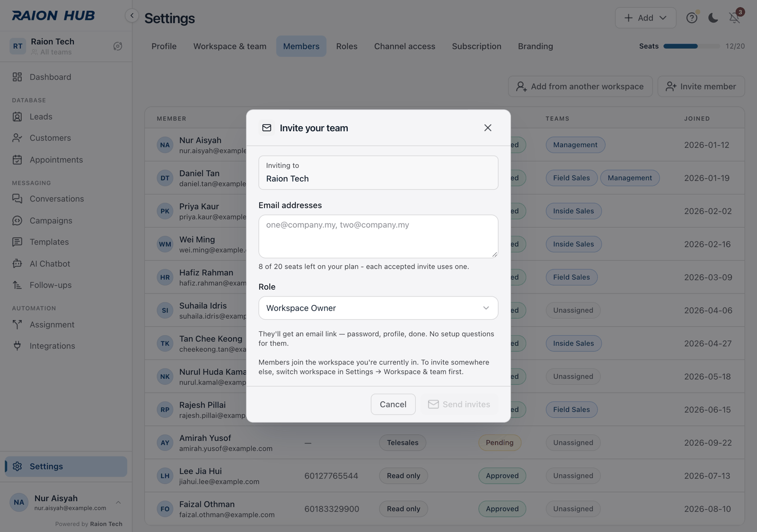Click the Unassigned tag for Suhaila Idris
Screen dimensions: 757x532
573,311
